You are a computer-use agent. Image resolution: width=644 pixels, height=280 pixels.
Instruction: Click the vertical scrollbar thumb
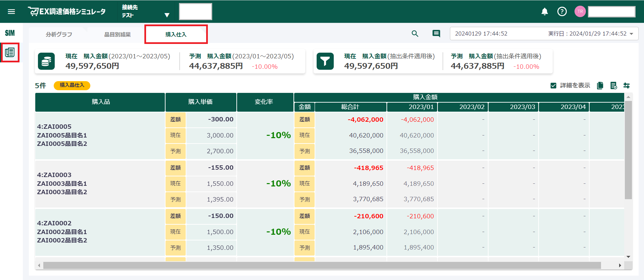pos(628,150)
